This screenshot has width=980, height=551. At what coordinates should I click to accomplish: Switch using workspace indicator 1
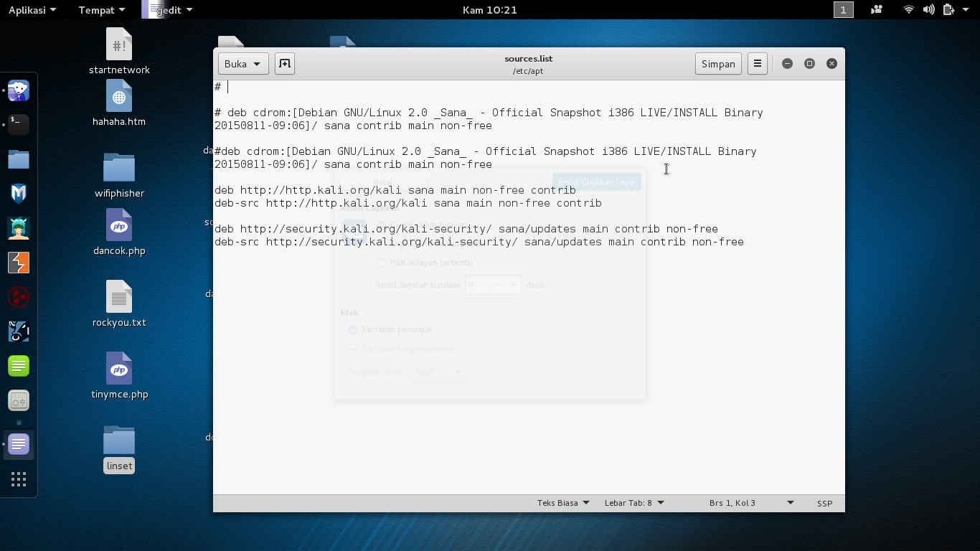844,10
